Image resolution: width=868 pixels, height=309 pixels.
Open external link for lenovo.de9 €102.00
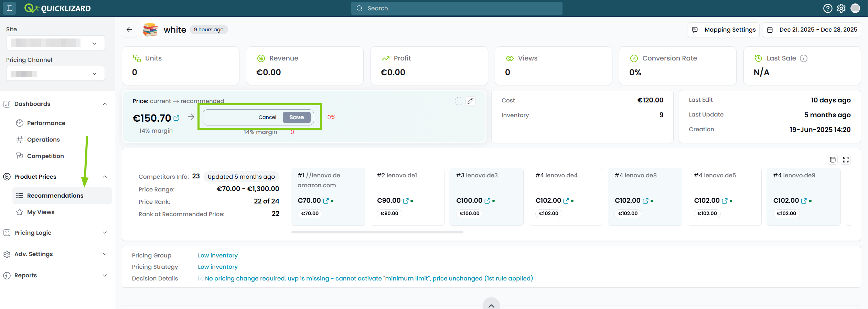coord(804,201)
